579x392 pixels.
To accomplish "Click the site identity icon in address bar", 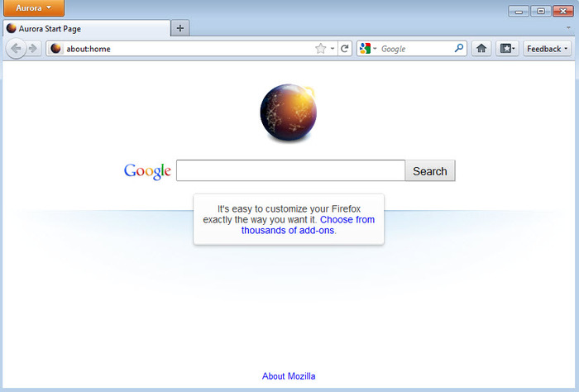I will (55, 48).
